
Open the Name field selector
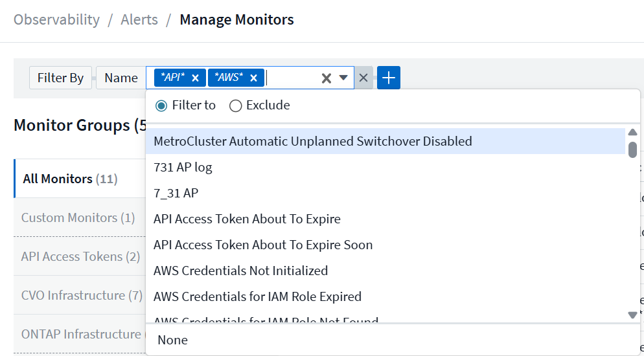pos(121,78)
